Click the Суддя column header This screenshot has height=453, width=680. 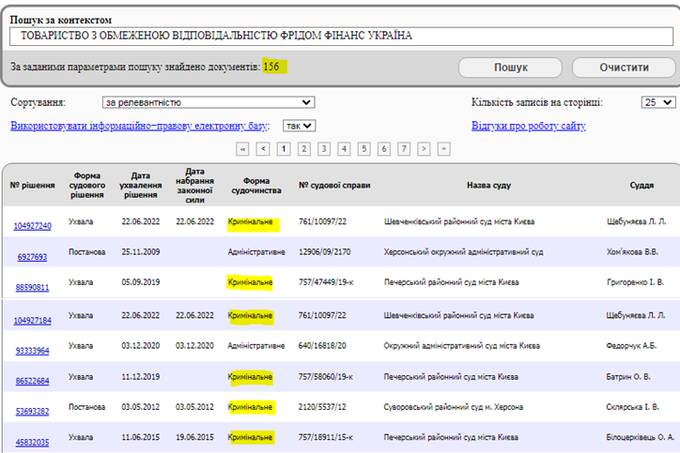pos(641,186)
